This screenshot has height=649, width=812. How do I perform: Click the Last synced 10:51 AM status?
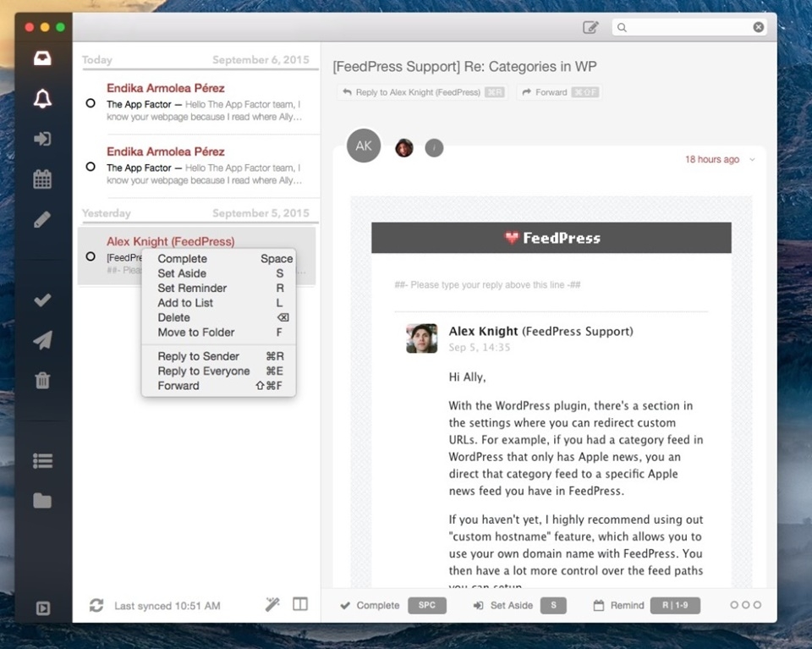click(167, 606)
